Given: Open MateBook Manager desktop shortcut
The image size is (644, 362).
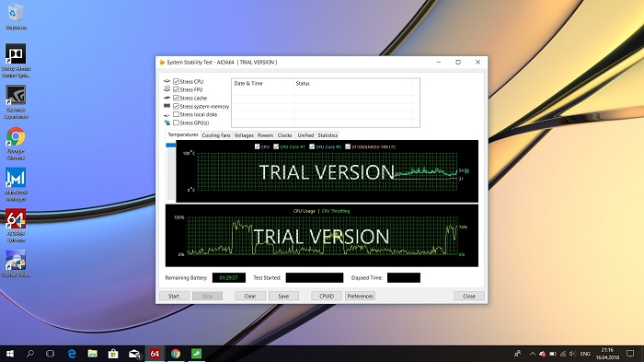Looking at the screenshot, I should 16,184.
